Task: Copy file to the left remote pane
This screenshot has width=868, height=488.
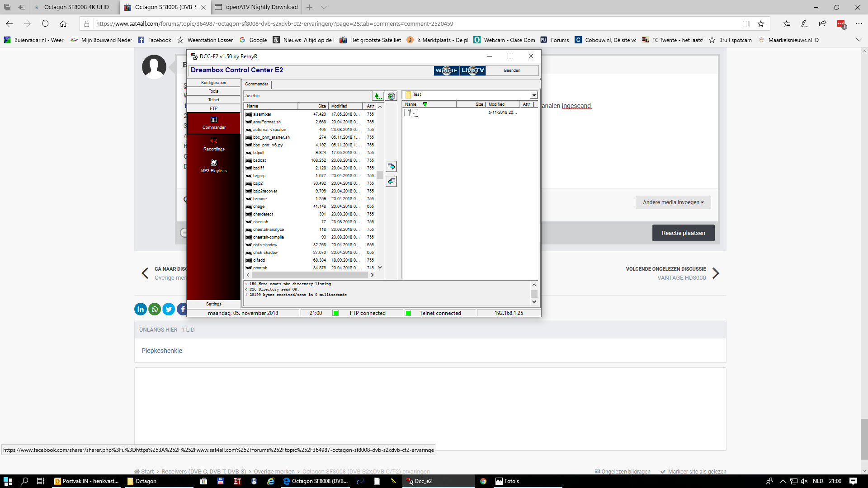Action: pos(392,182)
